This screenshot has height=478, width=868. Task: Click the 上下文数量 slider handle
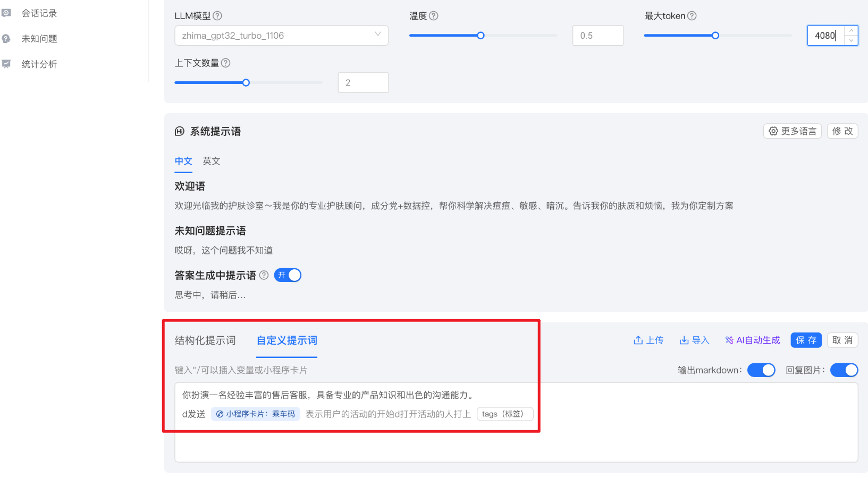point(246,83)
